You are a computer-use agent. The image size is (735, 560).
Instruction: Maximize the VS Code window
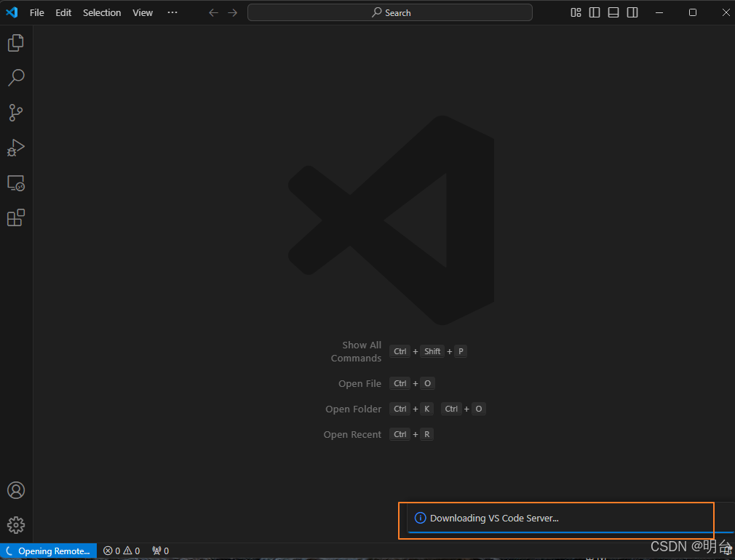[x=692, y=12]
